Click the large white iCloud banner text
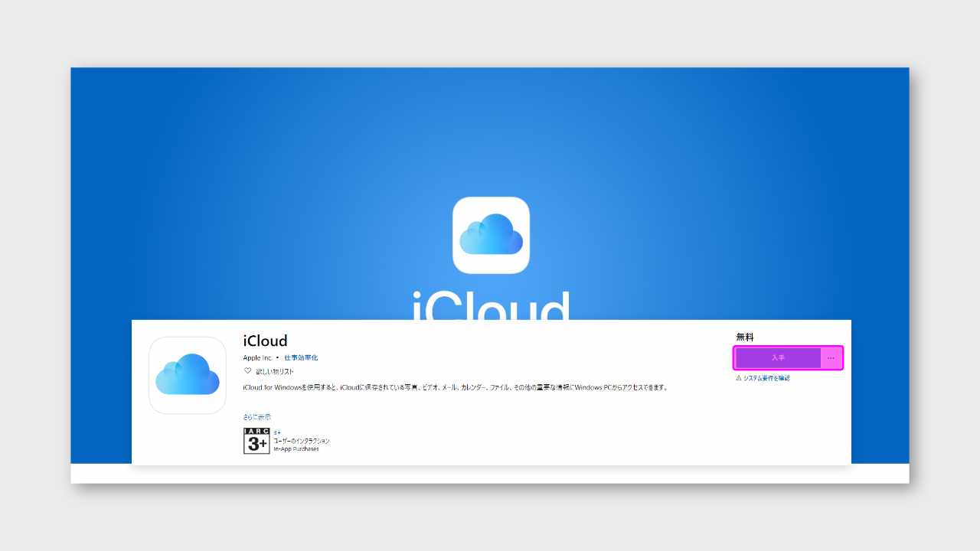Viewport: 980px width, 551px height. click(491, 305)
